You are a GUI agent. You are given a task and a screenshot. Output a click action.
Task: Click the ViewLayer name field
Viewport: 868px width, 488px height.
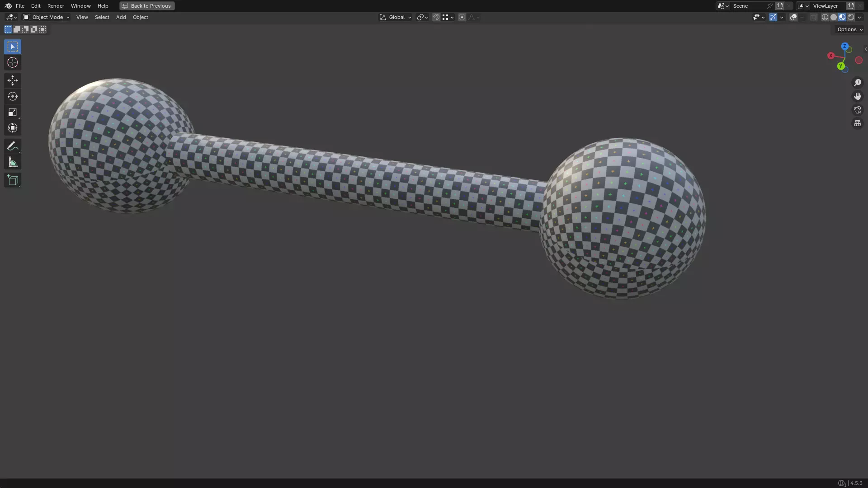click(x=828, y=6)
